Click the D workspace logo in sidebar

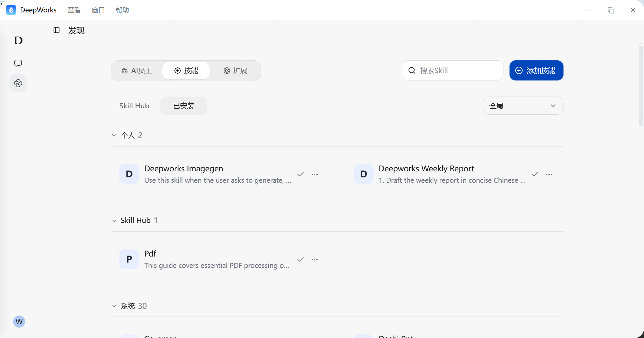pos(18,41)
